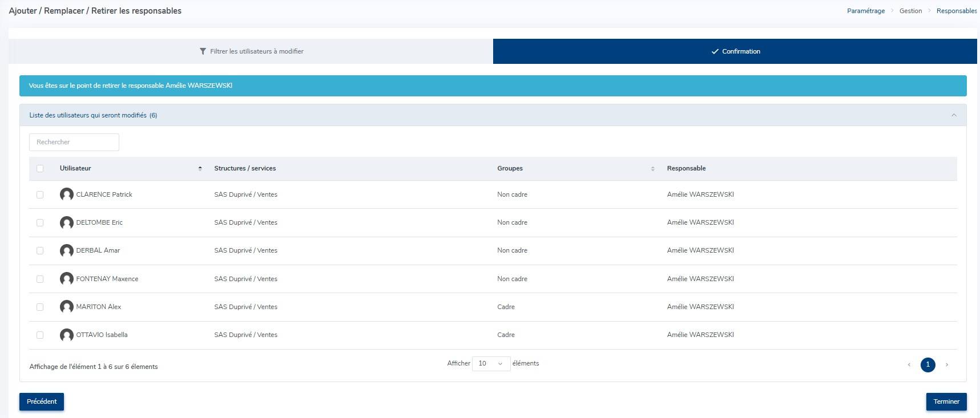Click FONTENAY Maxence's avatar icon
Screen dimensions: 980x418
click(x=66, y=279)
